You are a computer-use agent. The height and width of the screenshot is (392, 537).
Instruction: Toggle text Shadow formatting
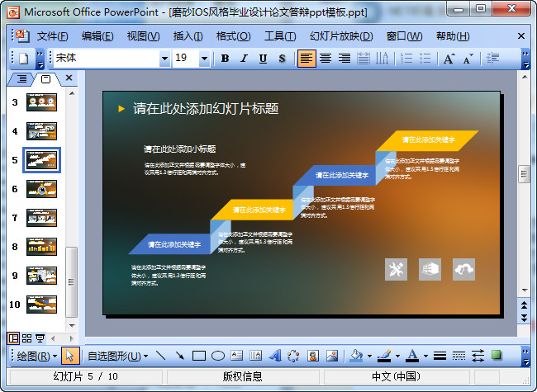pyautogui.click(x=282, y=59)
